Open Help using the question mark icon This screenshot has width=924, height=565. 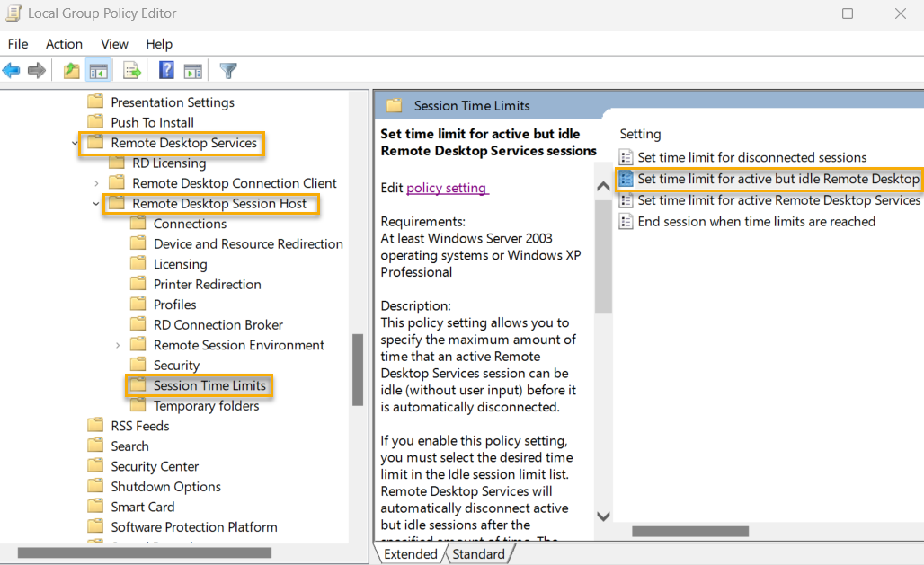tap(165, 70)
